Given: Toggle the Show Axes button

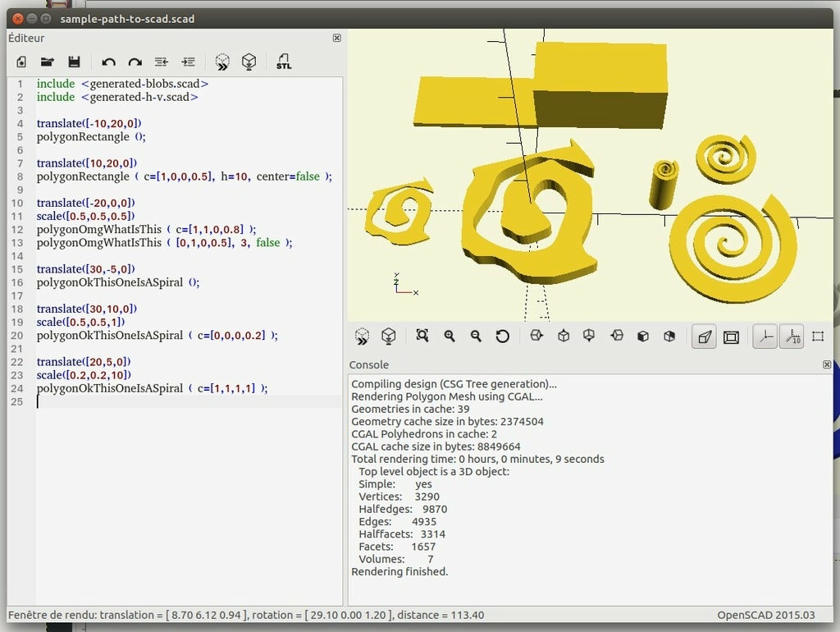Looking at the screenshot, I should pos(765,337).
